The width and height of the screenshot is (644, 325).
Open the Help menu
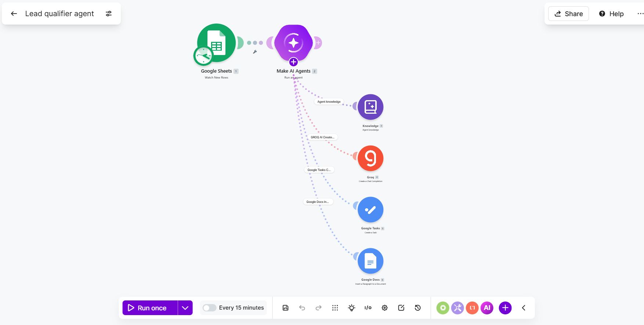click(611, 14)
